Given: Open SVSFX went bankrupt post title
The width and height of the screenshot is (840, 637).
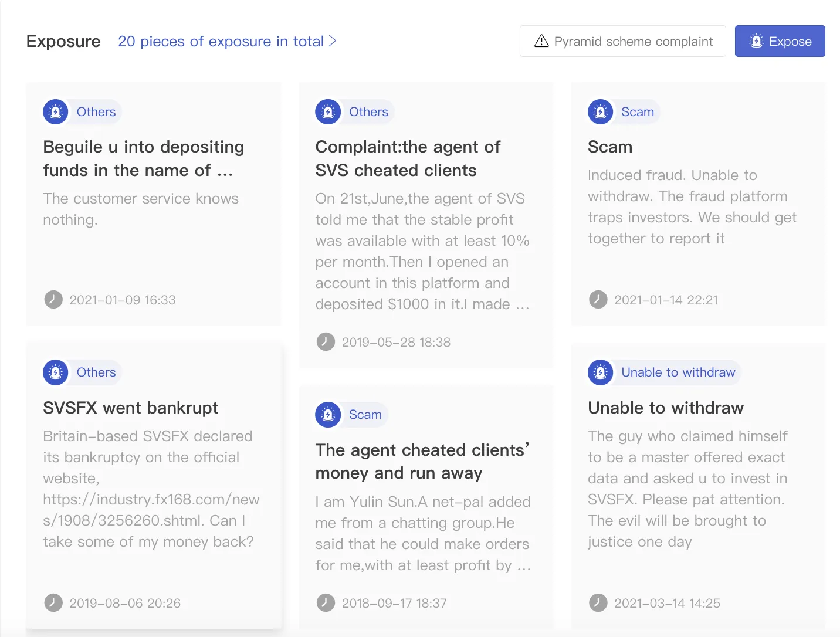Looking at the screenshot, I should 131,408.
